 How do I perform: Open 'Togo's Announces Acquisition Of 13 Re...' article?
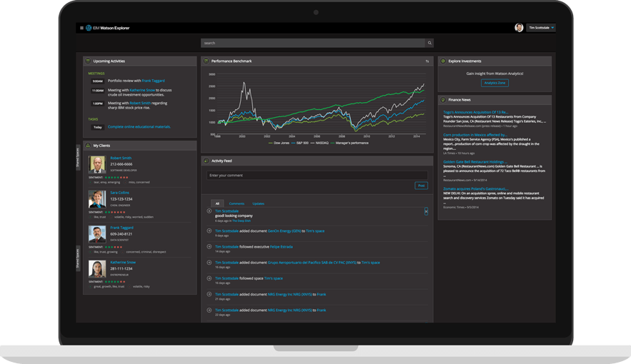pyautogui.click(x=475, y=113)
